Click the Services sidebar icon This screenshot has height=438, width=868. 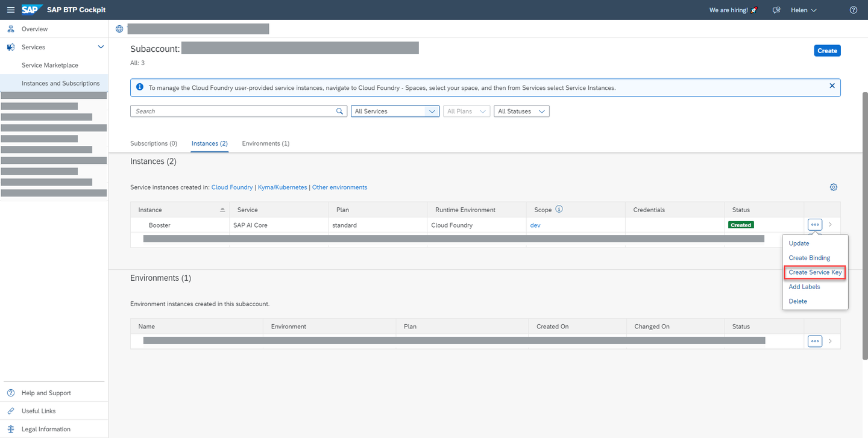coord(11,47)
